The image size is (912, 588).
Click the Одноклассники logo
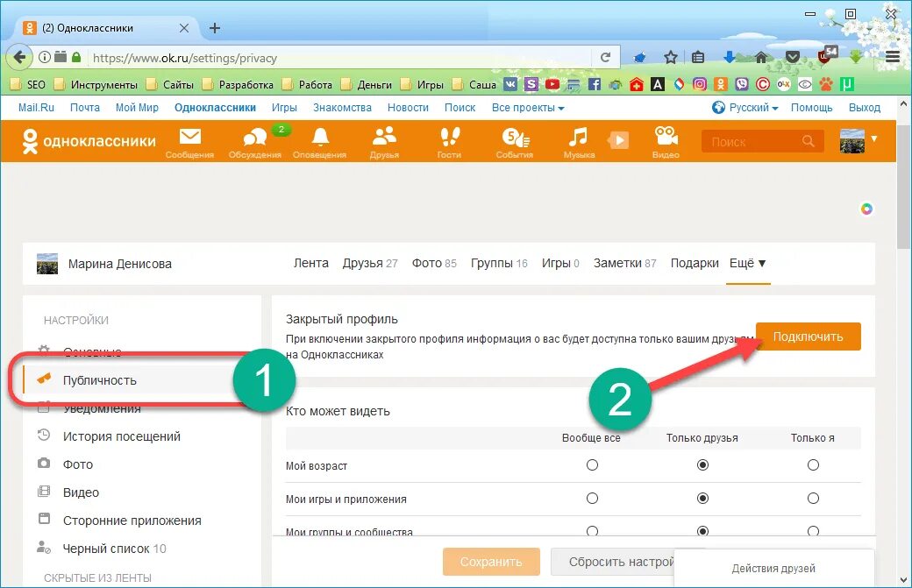point(89,141)
